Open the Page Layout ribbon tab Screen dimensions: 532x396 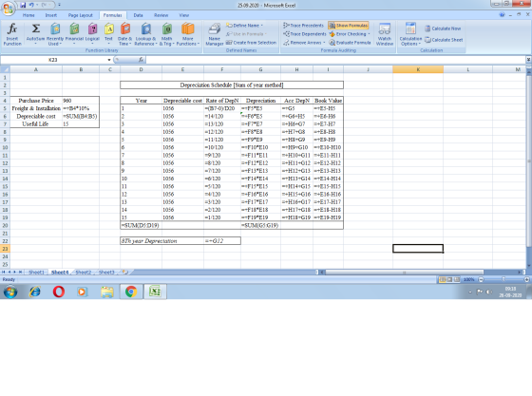(80, 15)
